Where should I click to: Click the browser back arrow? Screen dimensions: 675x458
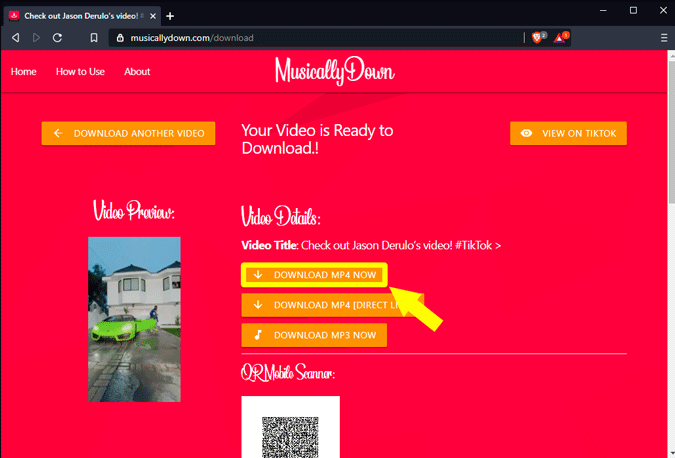coord(15,38)
